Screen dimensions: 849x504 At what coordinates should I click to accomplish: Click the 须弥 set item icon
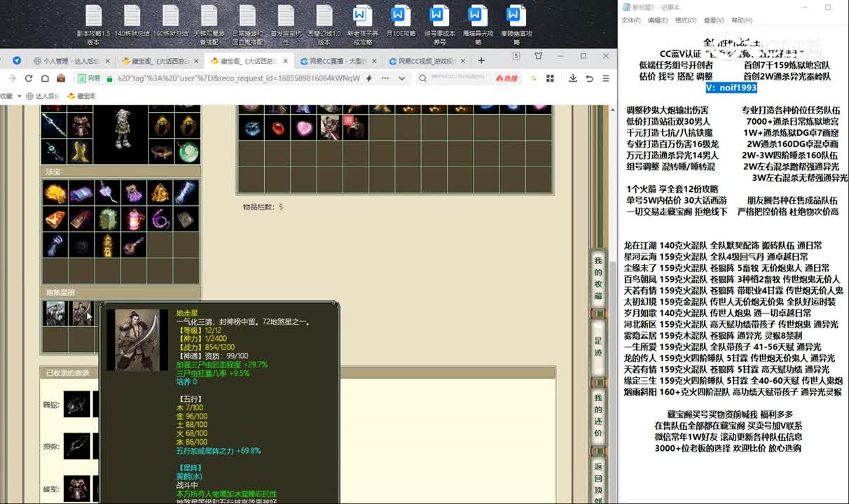(76, 447)
